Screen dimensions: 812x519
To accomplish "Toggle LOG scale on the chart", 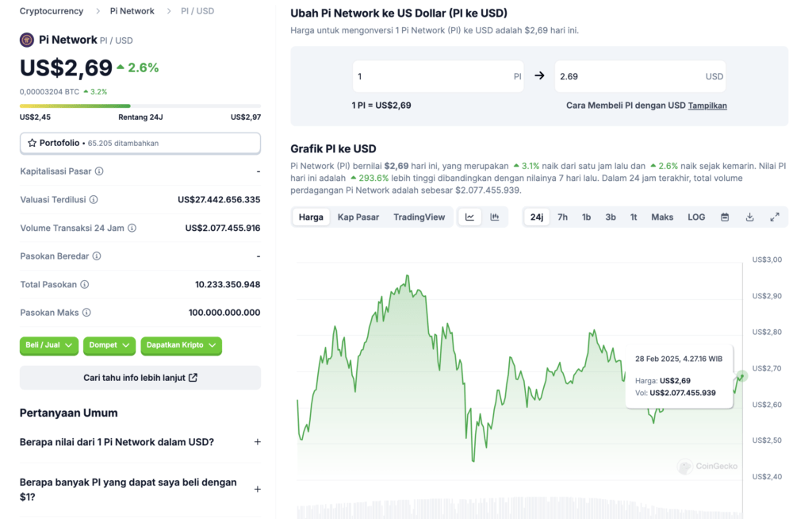I will [x=696, y=217].
